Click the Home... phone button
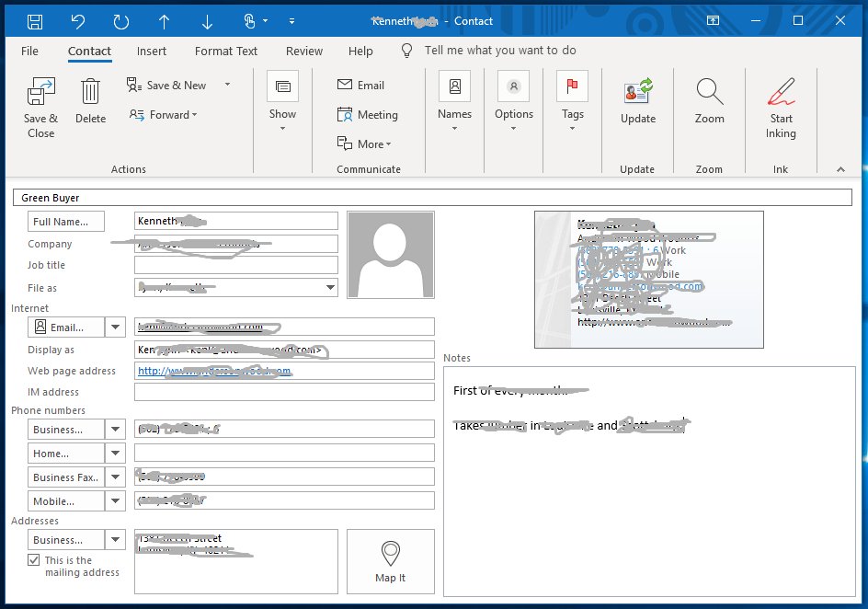Viewport: 868px width, 609px height. coord(66,453)
